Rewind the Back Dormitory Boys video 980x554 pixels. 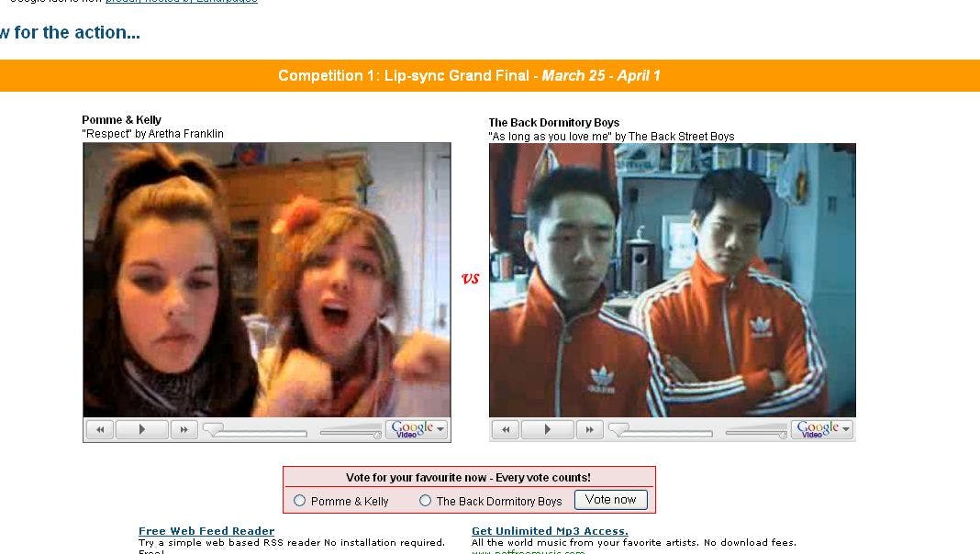[x=506, y=429]
